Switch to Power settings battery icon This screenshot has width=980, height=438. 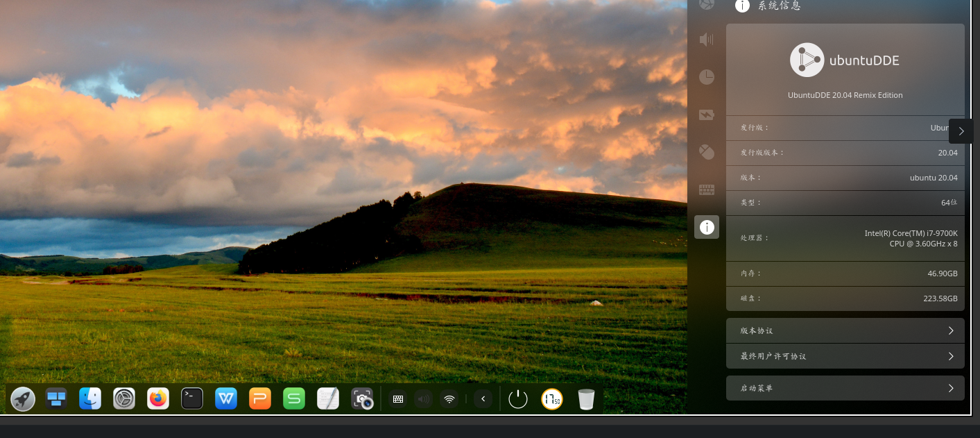pyautogui.click(x=706, y=115)
